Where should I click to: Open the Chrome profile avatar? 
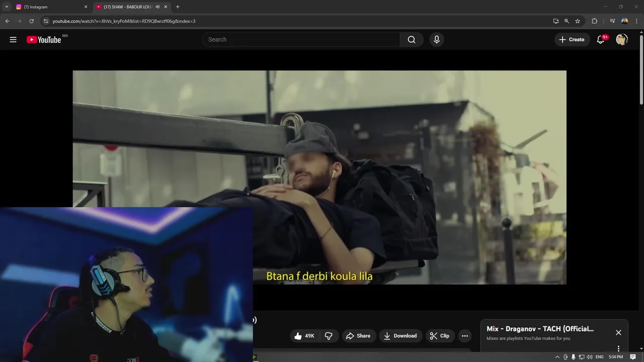point(624,21)
